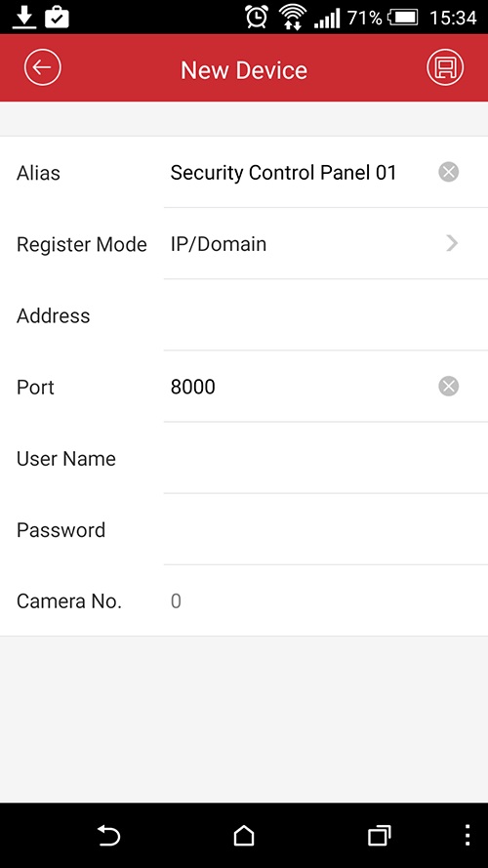Tap the alarm clock status icon
Viewport: 488px width, 868px height.
[257, 18]
